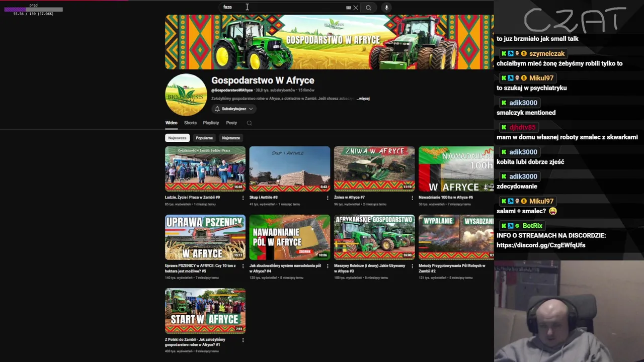Open thumbnail 'Wypalanie Wysadzanie' video

[x=456, y=237]
